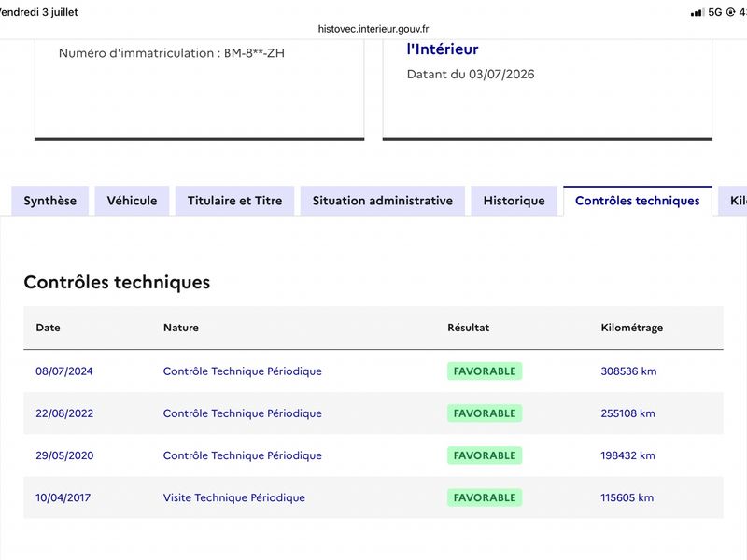
Task: Select the 308536 km mileage value
Action: [x=628, y=371]
